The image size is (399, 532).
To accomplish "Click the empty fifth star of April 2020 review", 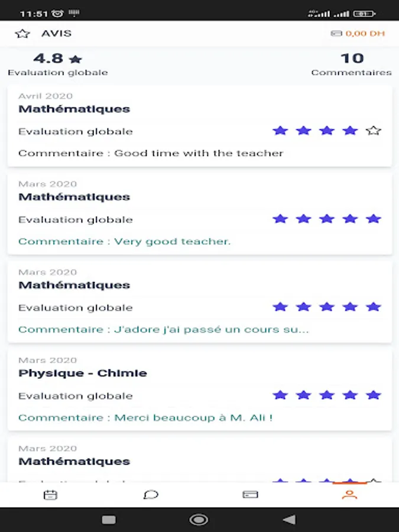I will click(x=374, y=131).
